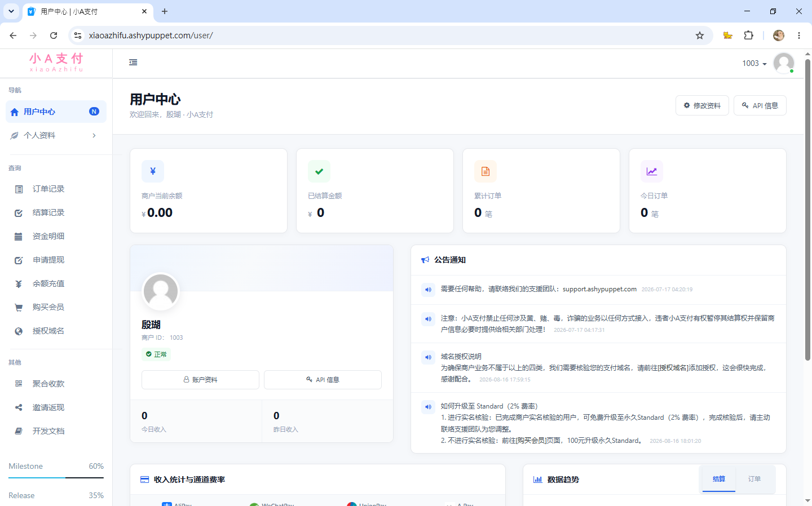Image resolution: width=812 pixels, height=506 pixels.
Task: Click the browser address bar
Action: tap(389, 35)
